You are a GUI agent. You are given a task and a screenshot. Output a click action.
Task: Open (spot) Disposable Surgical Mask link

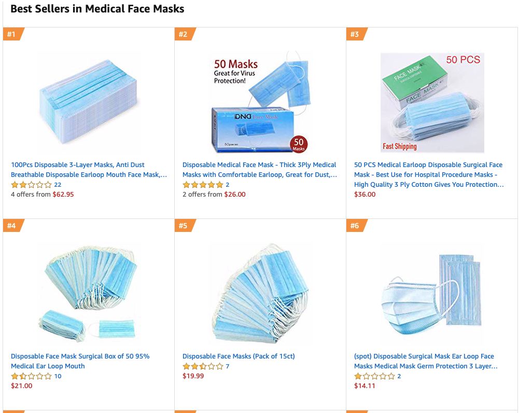[424, 361]
